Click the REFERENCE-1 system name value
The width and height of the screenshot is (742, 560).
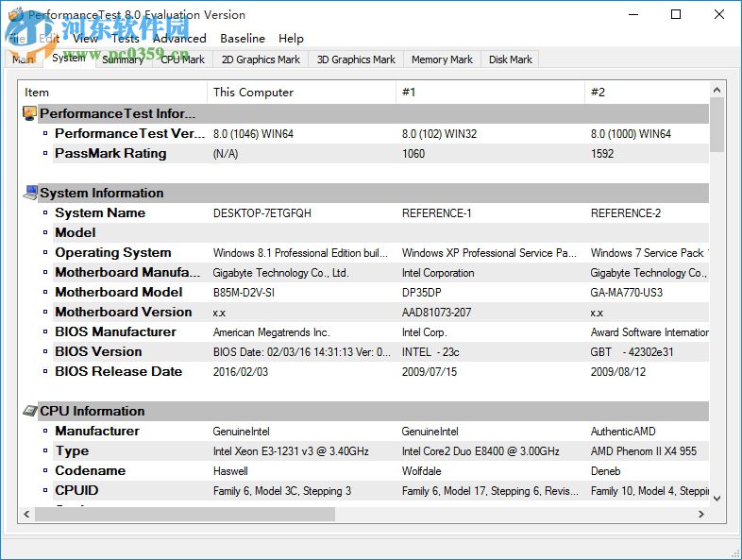point(436,213)
